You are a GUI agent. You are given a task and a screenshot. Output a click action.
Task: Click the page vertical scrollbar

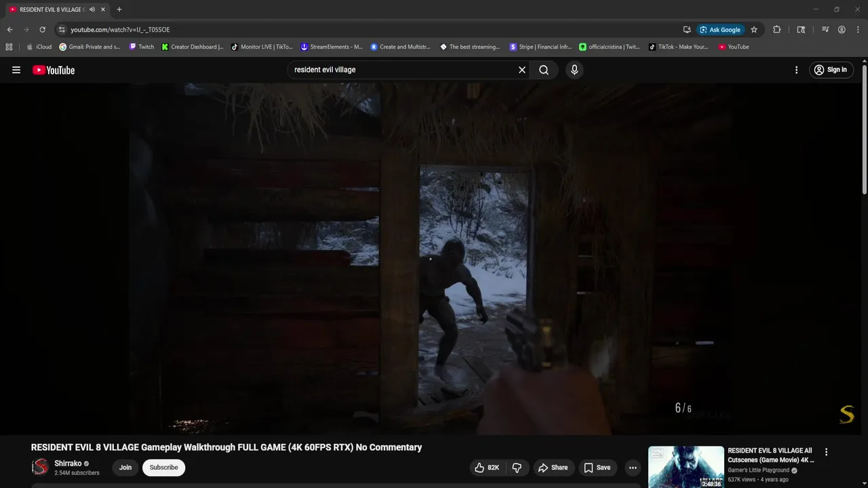[865, 129]
